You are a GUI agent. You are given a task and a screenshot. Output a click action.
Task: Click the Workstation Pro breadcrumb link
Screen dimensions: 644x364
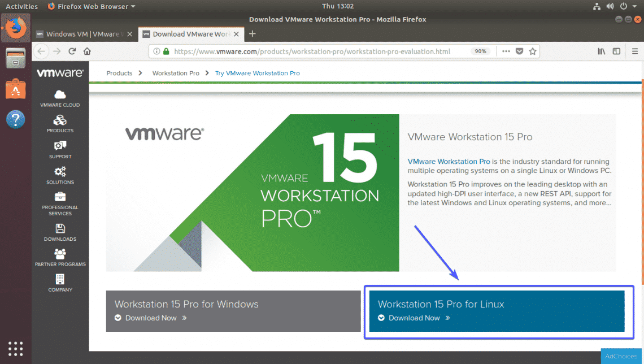pos(176,73)
